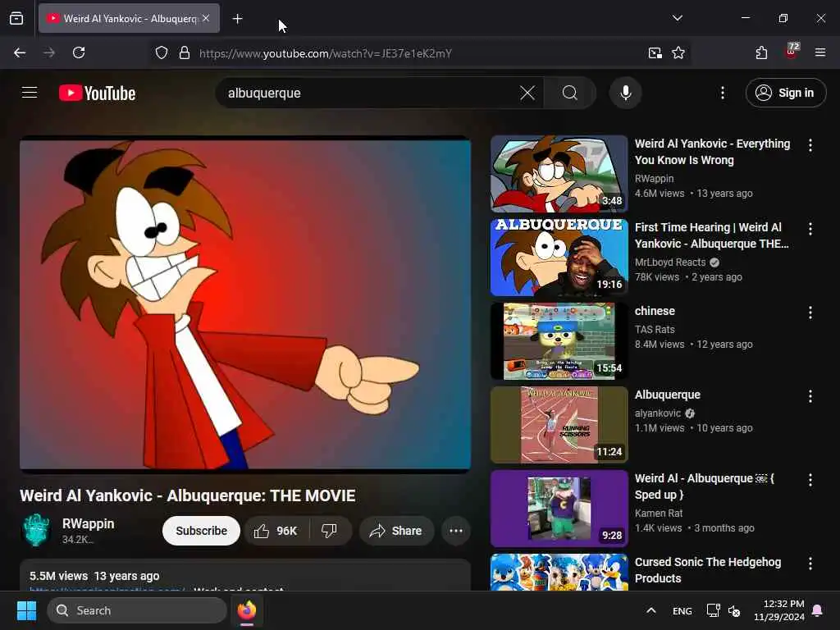Bookmark this page with the star

coord(678,52)
